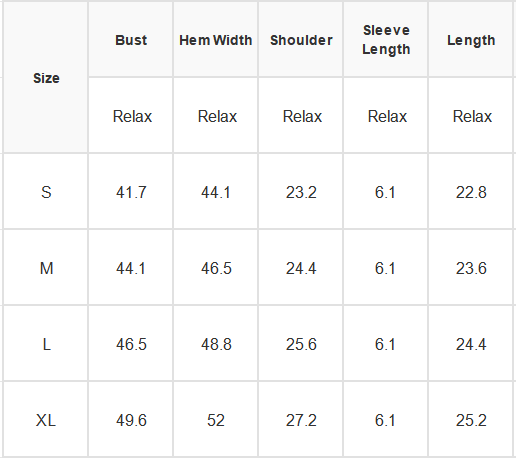
Task: Select the Length column header
Action: [471, 40]
